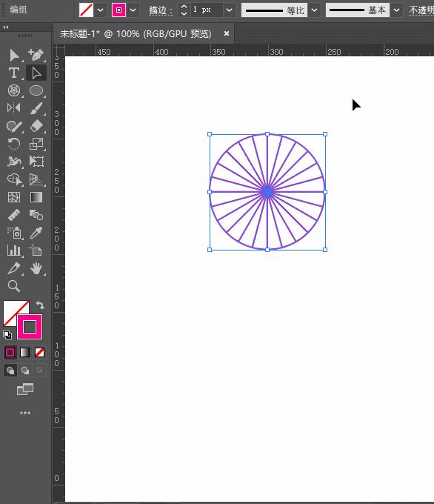Select the Direct Selection tool
This screenshot has width=434, height=504.
pyautogui.click(x=36, y=73)
